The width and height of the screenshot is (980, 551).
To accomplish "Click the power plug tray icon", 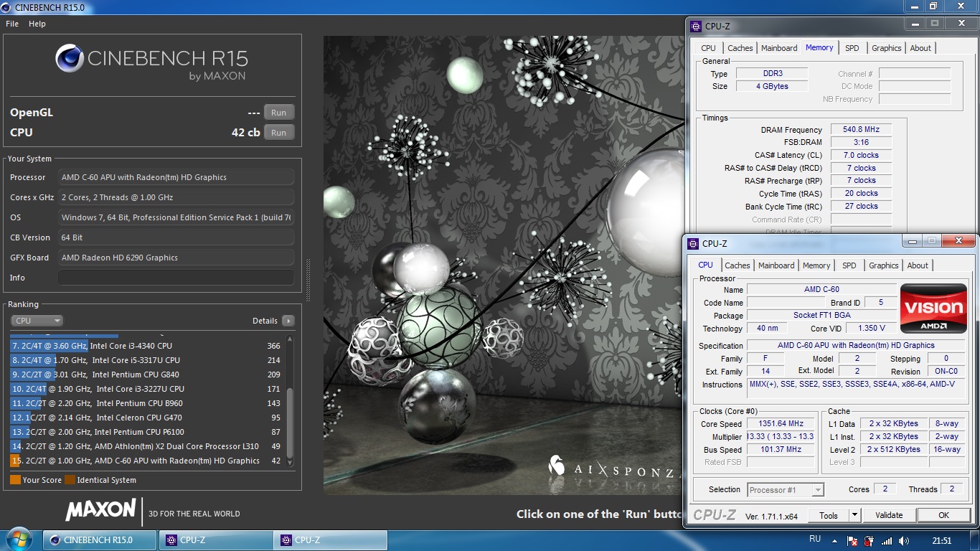I will tap(869, 541).
